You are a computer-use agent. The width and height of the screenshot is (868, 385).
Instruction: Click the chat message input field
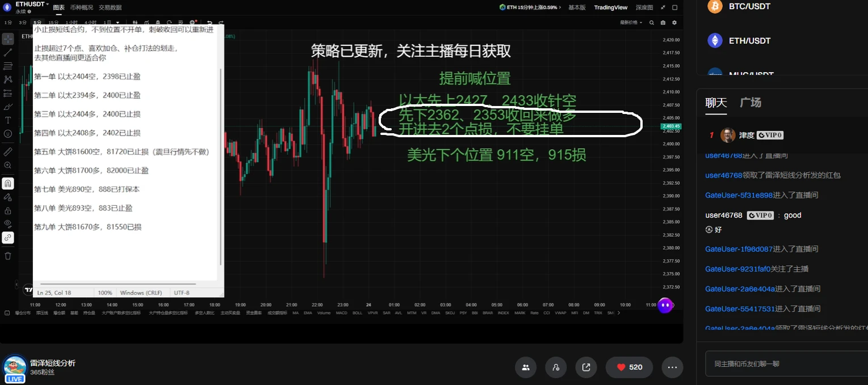(786, 364)
